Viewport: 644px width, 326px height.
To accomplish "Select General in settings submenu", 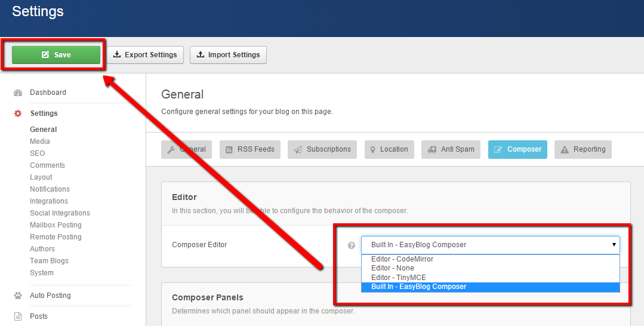I will tap(43, 129).
